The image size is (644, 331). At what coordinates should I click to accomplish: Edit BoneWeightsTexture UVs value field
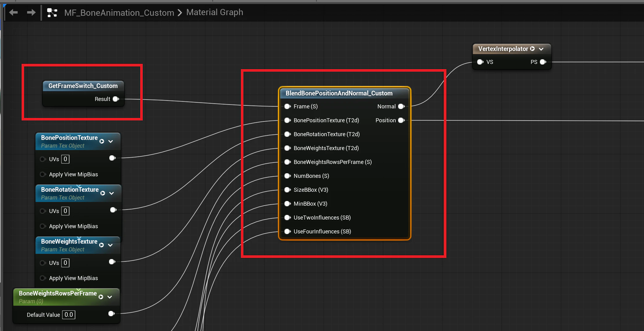click(65, 263)
